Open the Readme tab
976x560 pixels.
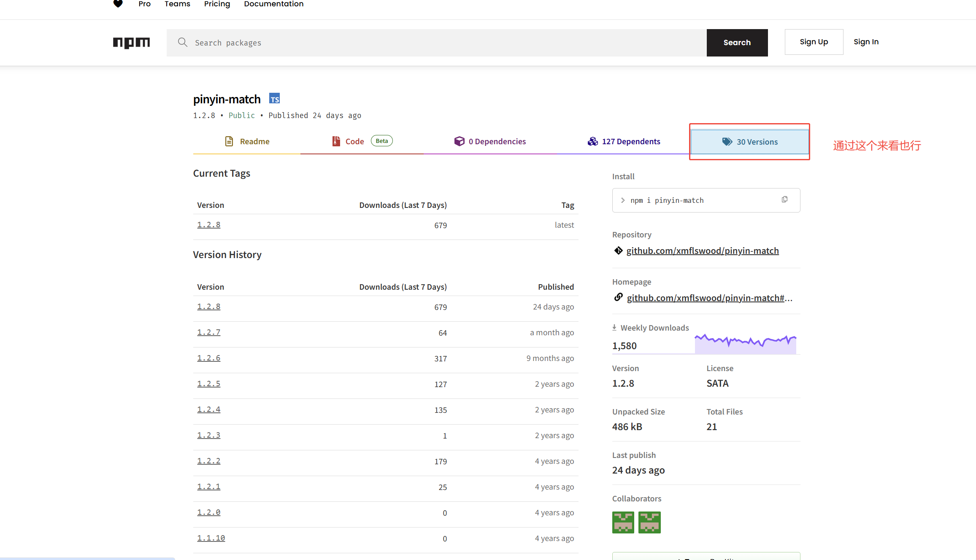tap(247, 142)
